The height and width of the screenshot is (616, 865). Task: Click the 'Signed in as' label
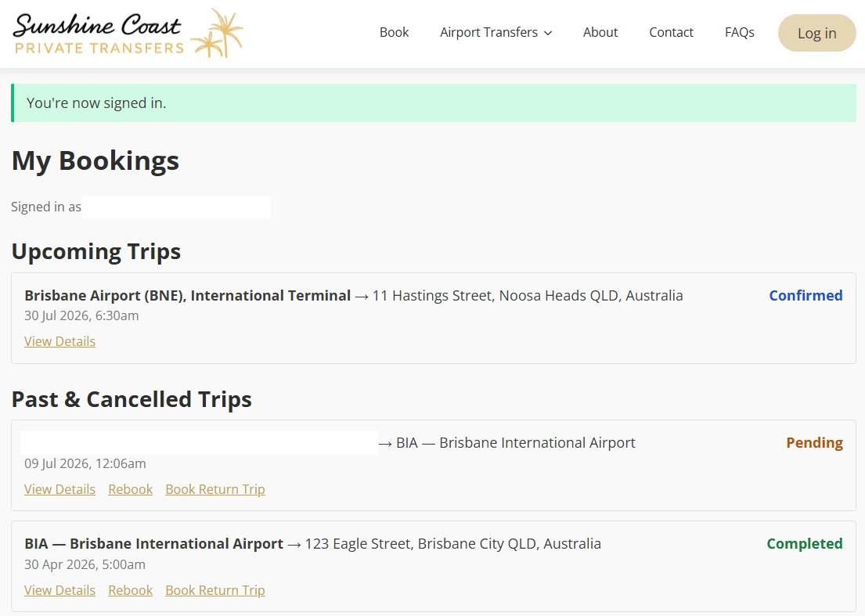click(45, 207)
